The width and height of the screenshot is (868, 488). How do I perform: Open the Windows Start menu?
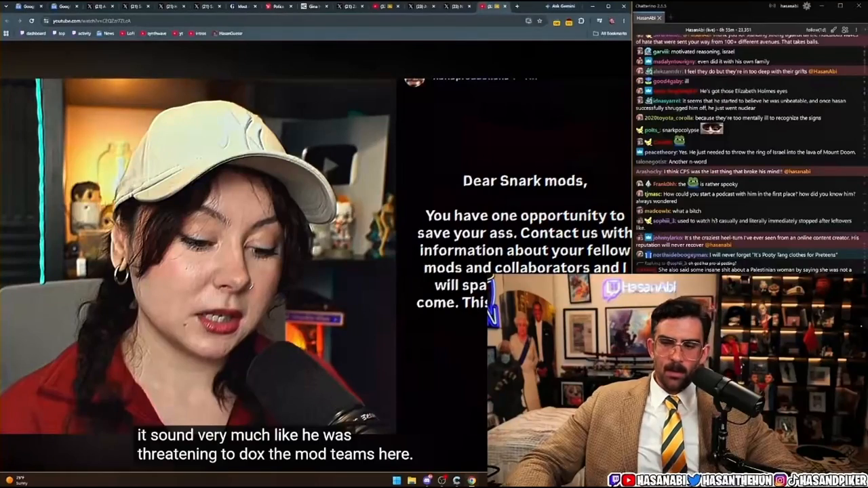coord(397,481)
